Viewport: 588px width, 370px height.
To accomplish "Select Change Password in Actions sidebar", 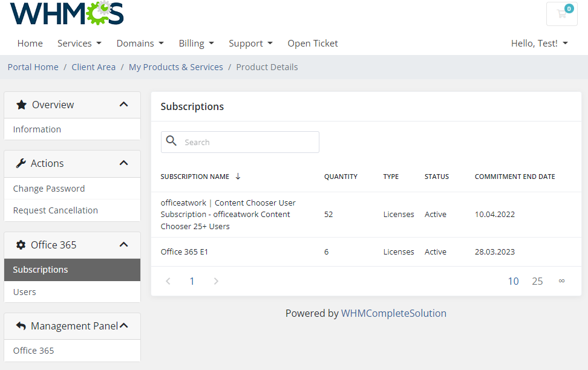I will 73,189.
